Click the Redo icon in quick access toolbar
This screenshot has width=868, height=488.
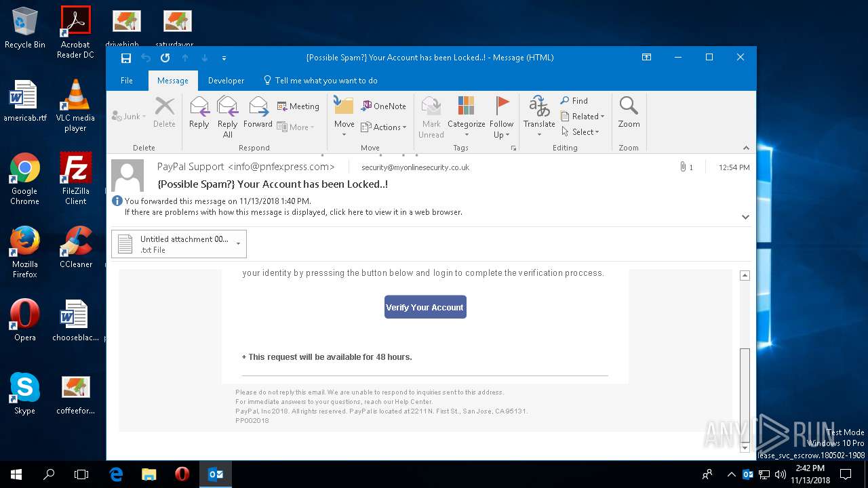click(x=165, y=58)
